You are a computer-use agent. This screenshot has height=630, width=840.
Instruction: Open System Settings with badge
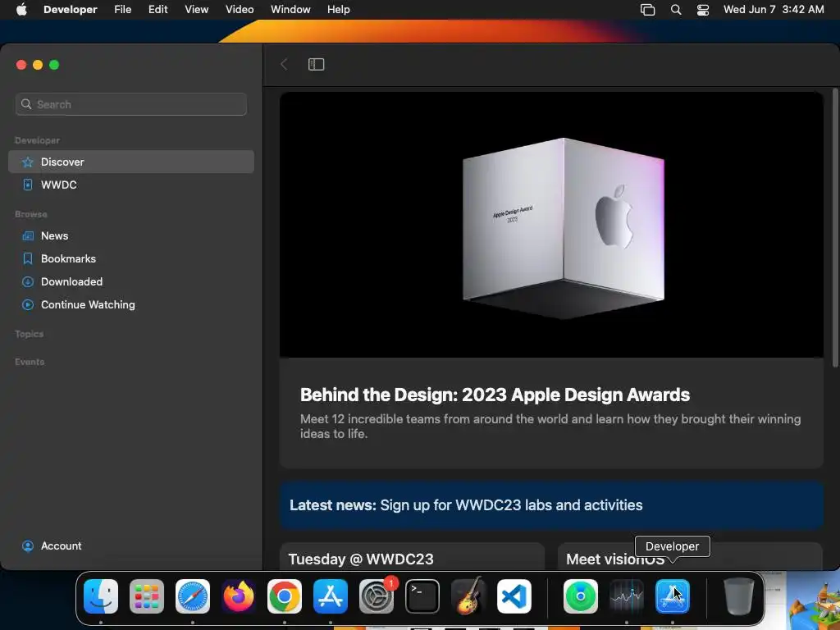[x=377, y=596]
